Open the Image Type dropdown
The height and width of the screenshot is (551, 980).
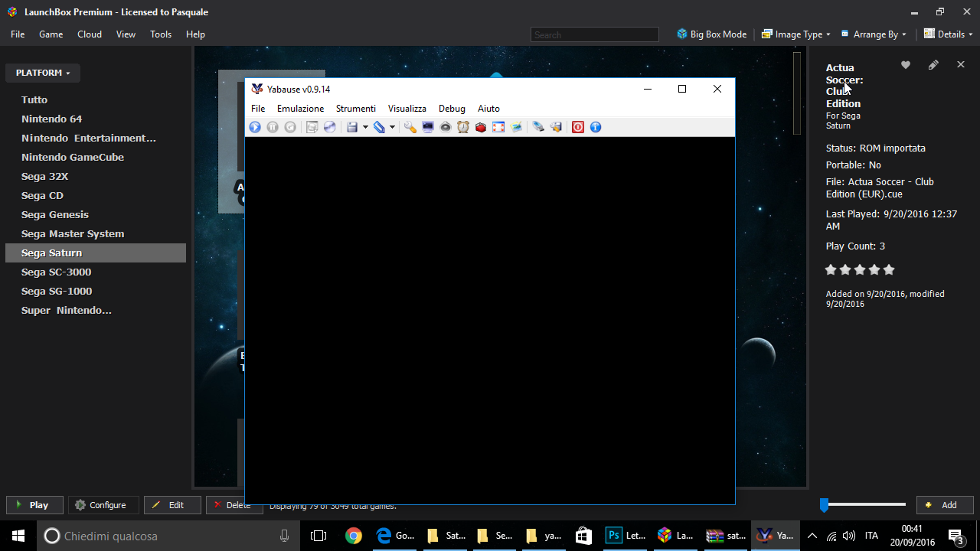point(796,34)
